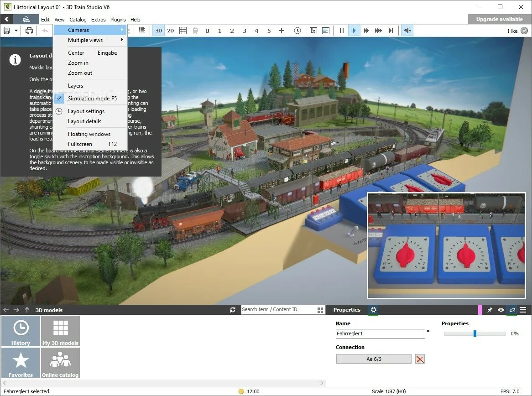Select Fullscreen from the View menu
The image size is (532, 396).
[80, 144]
